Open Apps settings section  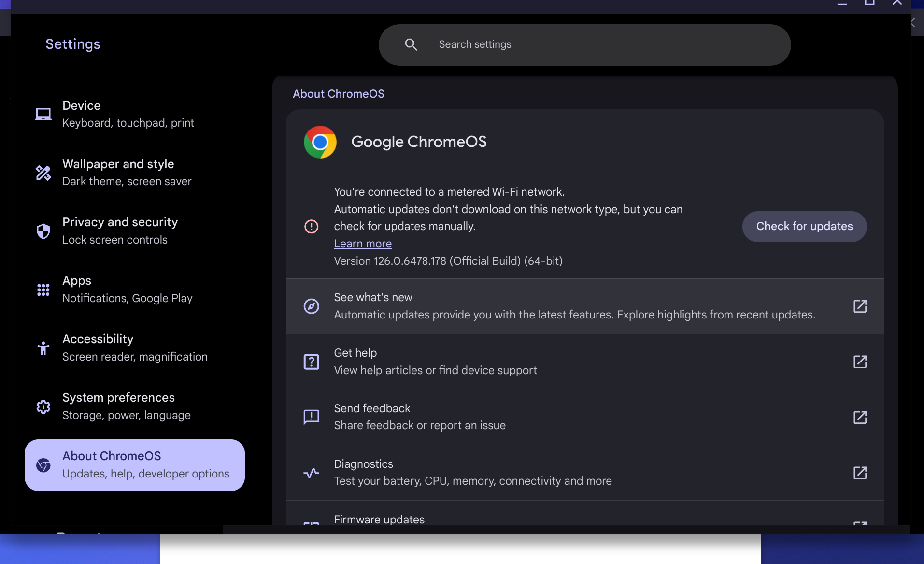(x=134, y=289)
